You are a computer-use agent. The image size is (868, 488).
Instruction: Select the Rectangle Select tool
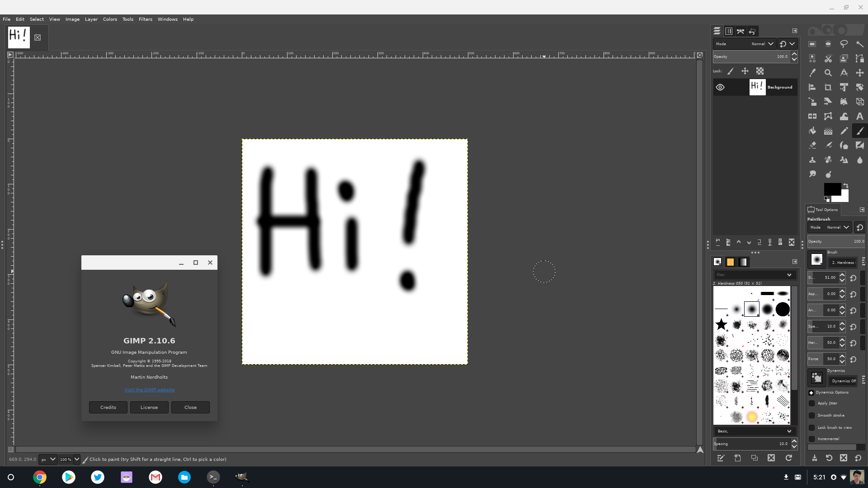click(812, 44)
